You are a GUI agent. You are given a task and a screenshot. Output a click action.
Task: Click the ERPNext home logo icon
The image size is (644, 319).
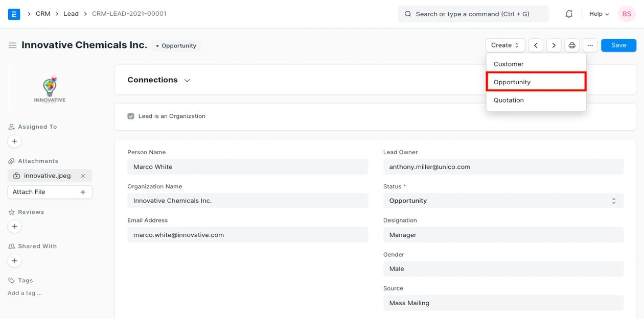(x=14, y=14)
